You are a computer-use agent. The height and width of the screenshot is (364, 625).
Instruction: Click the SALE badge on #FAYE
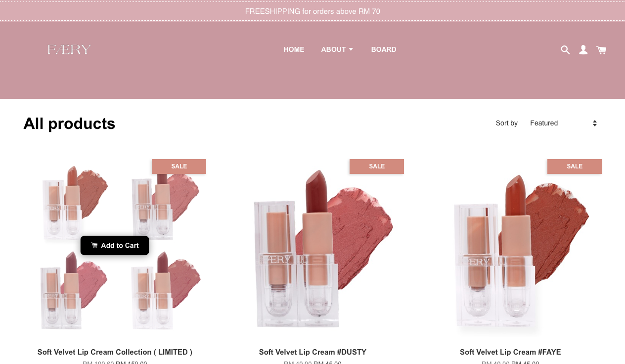[x=575, y=166]
